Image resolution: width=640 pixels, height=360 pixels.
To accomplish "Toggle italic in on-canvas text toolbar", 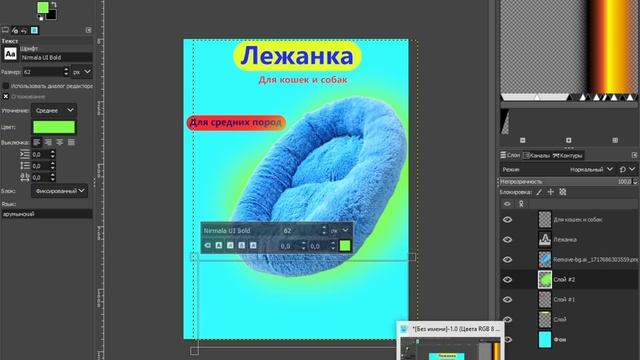I will (230, 245).
